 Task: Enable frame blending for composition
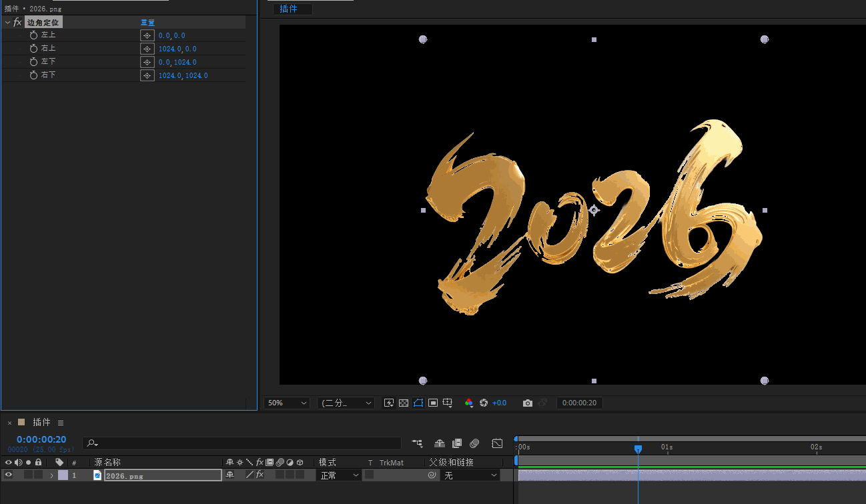pos(457,443)
